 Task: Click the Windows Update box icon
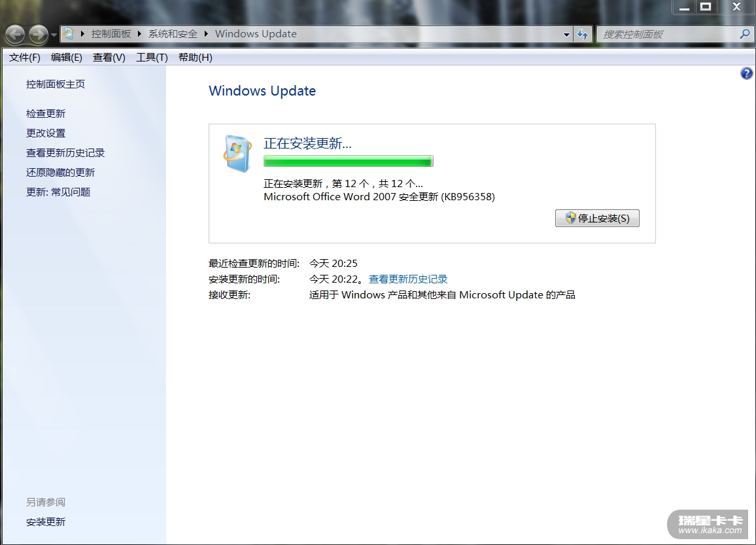click(x=237, y=153)
